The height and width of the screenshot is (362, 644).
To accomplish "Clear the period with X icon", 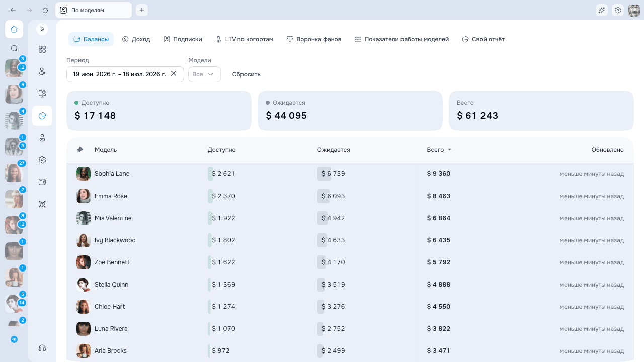I will (174, 73).
